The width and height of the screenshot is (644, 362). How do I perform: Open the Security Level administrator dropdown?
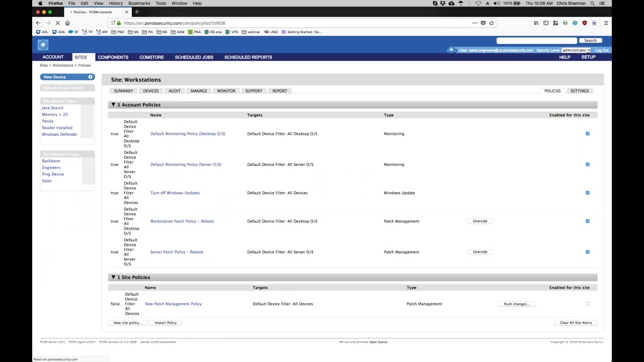pos(575,50)
